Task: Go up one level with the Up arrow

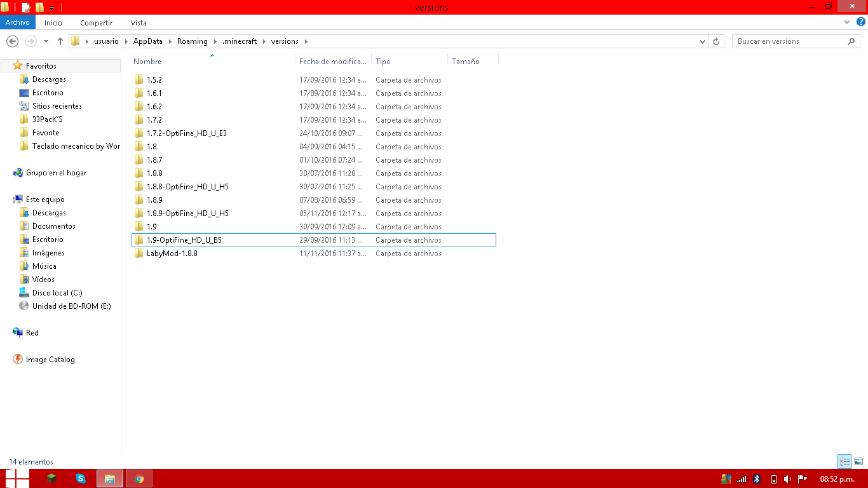Action: (x=60, y=41)
